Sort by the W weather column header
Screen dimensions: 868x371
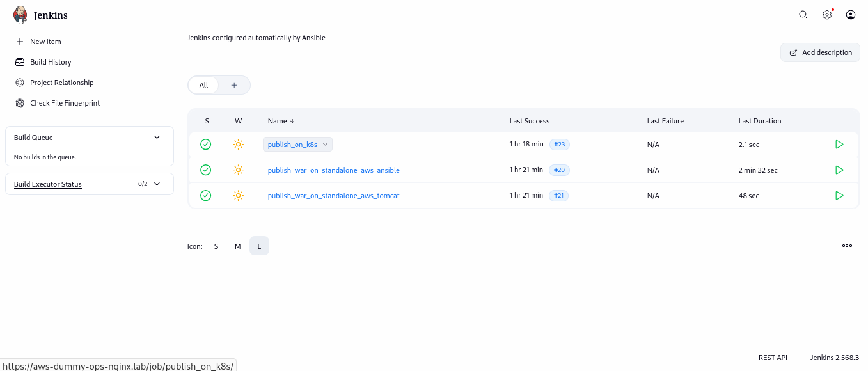click(239, 121)
